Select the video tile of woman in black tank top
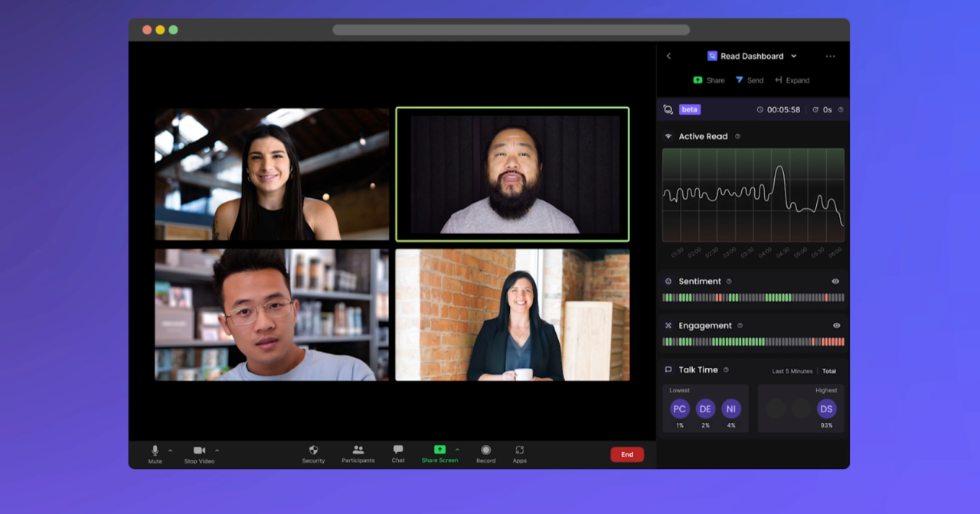Viewport: 980px width, 514px height. 272,174
